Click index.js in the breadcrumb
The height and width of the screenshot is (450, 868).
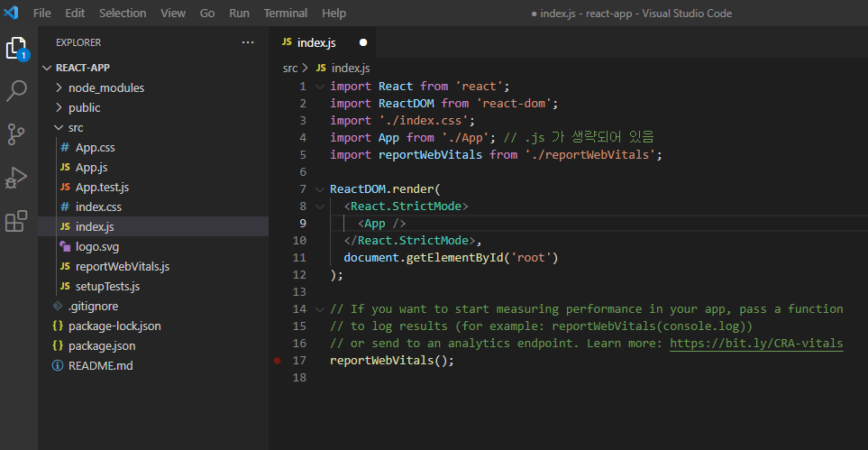(351, 69)
